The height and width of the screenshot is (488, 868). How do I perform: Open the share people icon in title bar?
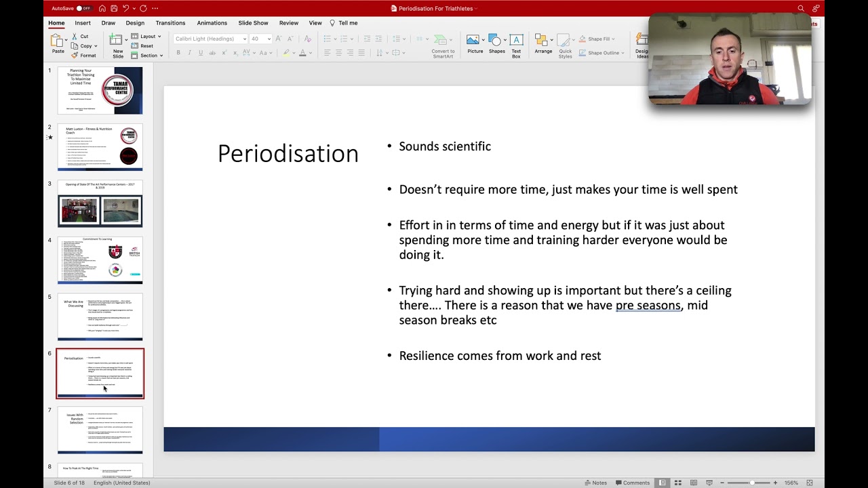[x=816, y=8]
